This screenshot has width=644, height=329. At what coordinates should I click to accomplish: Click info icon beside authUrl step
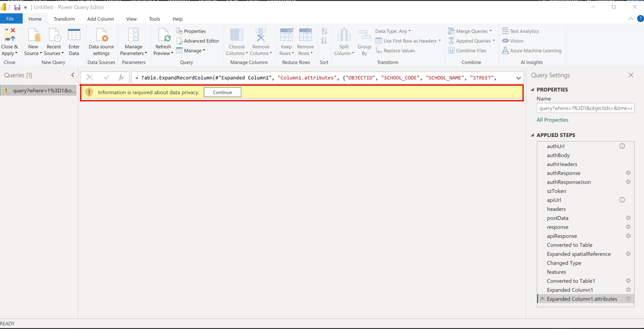622,146
